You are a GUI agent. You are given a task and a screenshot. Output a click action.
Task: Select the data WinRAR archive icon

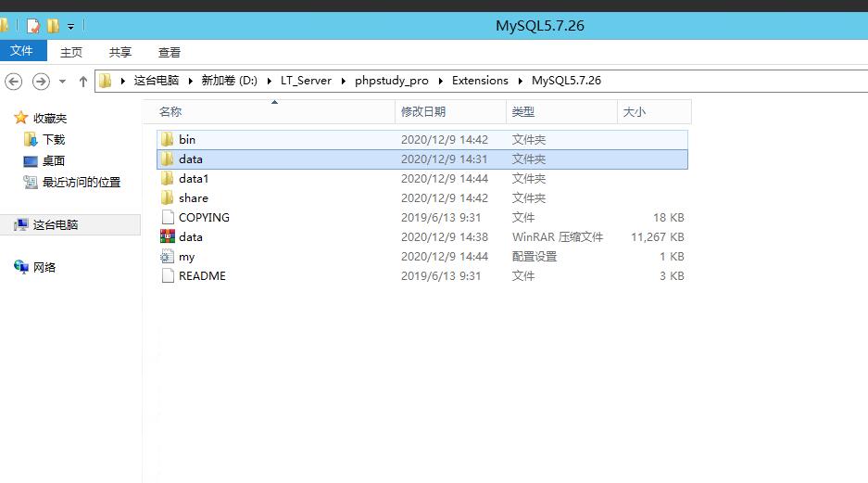tap(167, 237)
